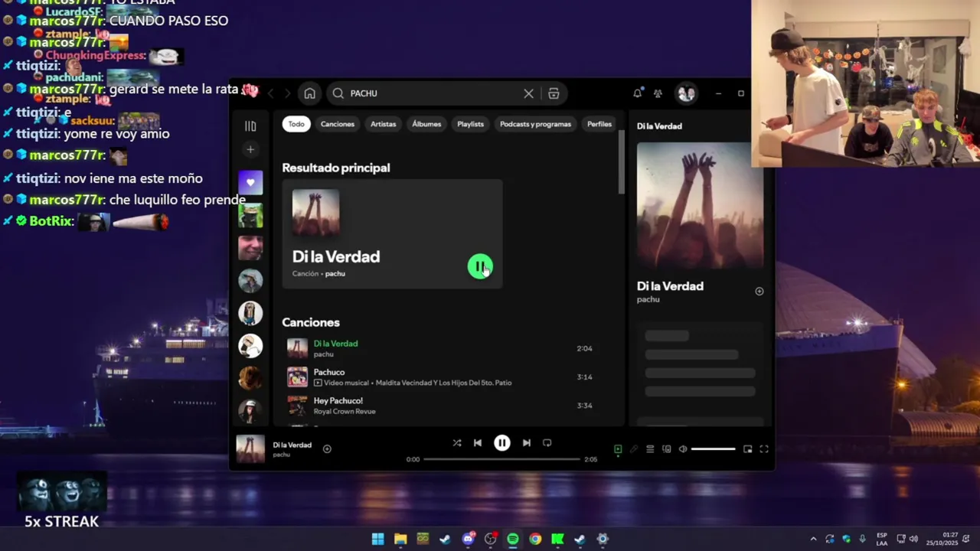The image size is (980, 551).
Task: Pause Di la Verdad on main result
Action: tap(480, 266)
